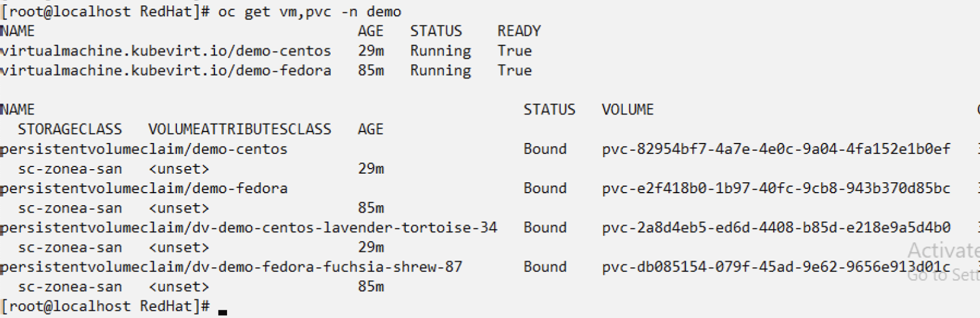This screenshot has width=980, height=318.
Task: Click volume ID pvc-e2f418b0-1b97-40fc-9cb8-943b370d85bc
Action: pos(776,188)
